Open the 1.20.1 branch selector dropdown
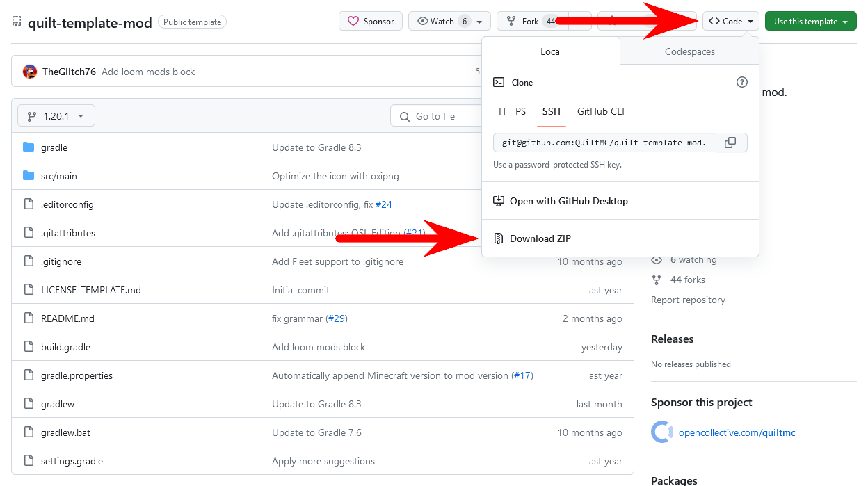Screen dimensions: 868x486 point(56,115)
